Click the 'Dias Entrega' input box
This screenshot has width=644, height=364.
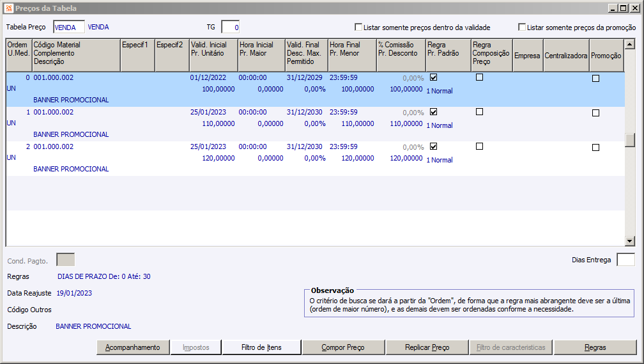(625, 260)
